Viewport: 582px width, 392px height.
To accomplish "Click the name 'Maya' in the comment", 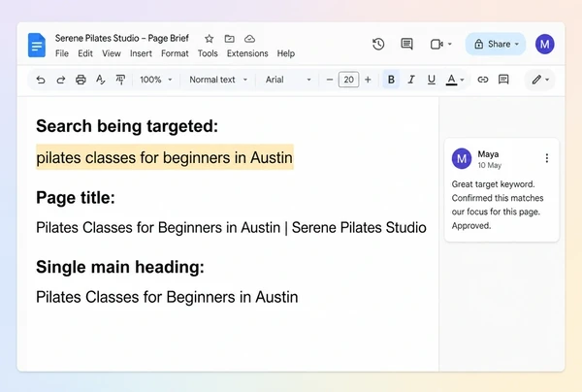I will [x=488, y=154].
